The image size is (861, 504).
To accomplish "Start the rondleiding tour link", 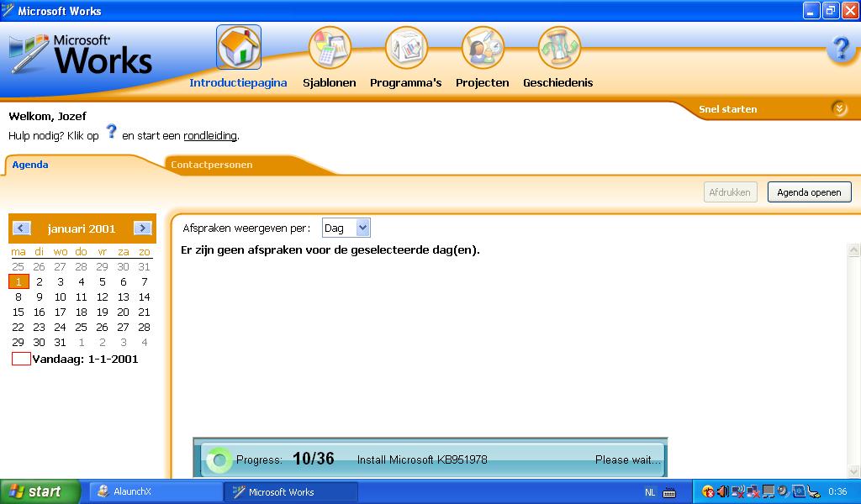I will tap(210, 135).
